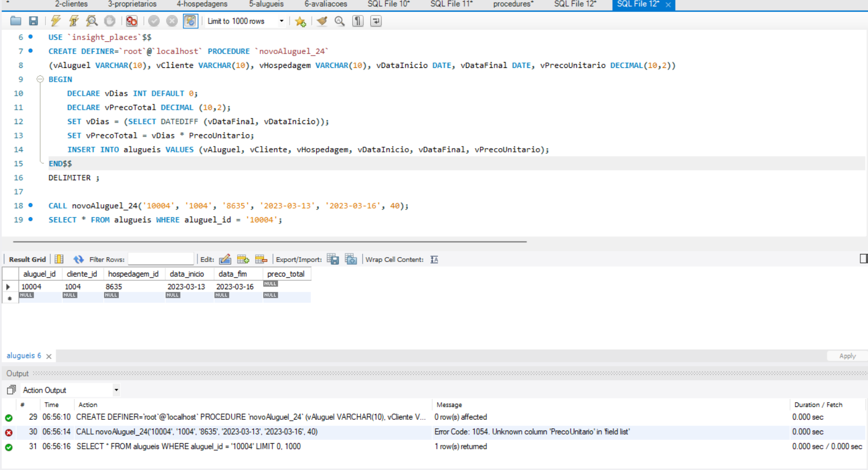Insert new row icon in result toolbar

pos(243,259)
